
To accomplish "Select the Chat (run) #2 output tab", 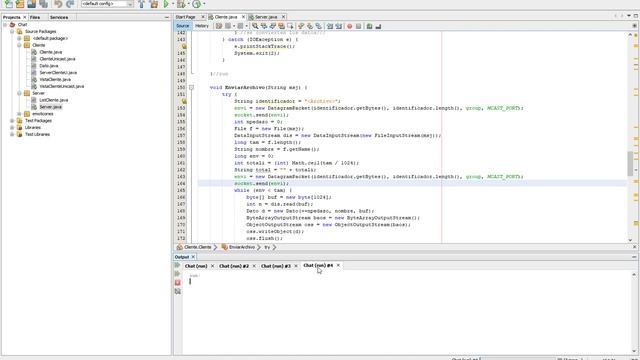I will pos(234,266).
